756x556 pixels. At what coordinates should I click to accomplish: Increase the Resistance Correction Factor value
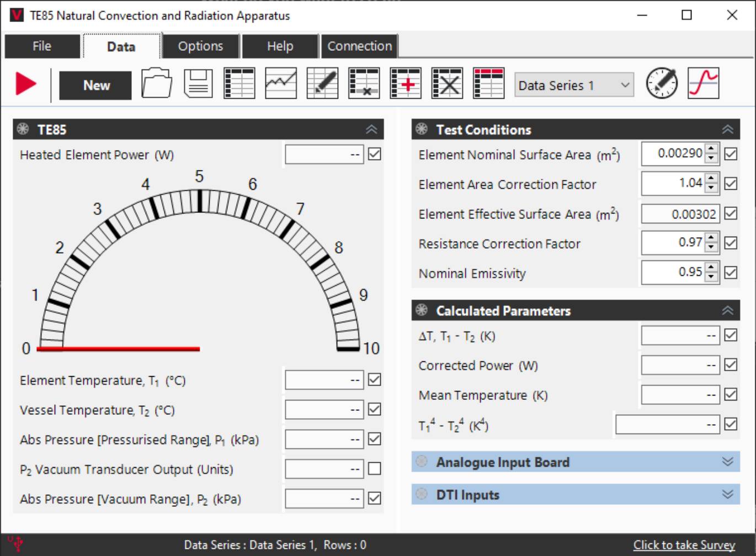pyautogui.click(x=711, y=238)
